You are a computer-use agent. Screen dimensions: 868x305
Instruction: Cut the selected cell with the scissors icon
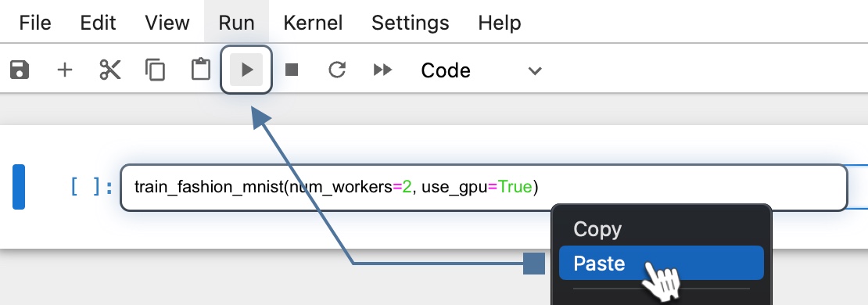coord(110,70)
